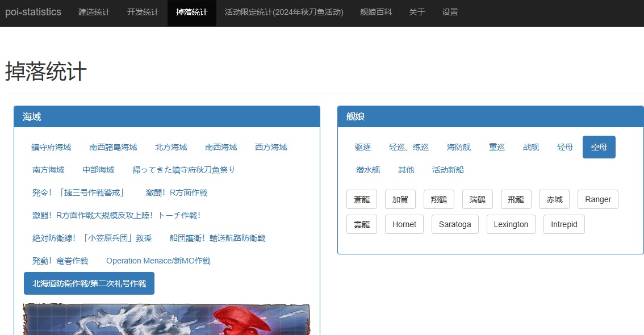The image size is (644, 335).
Task: Choose ship 赤城
Action: click(554, 199)
